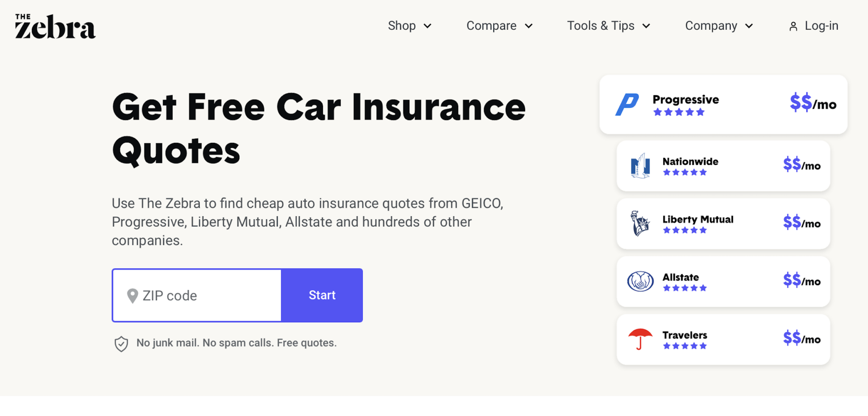This screenshot has width=868, height=416.
Task: Click the Nationwide star rating
Action: [x=684, y=172]
